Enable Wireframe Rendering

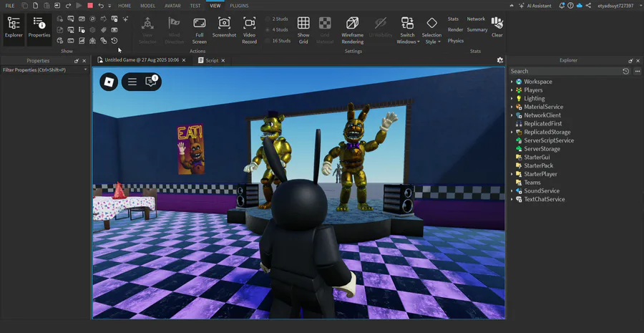(352, 30)
